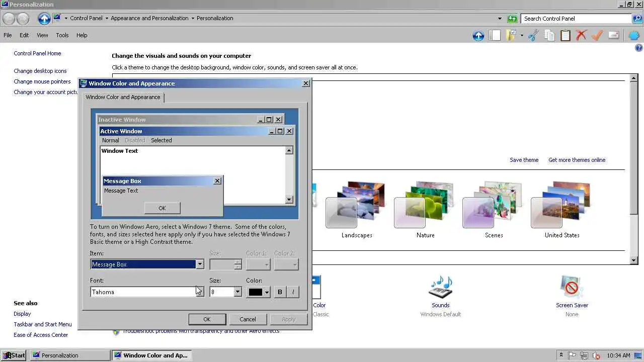Viewport: 644px width, 362px height.
Task: Select the Nature theme thumbnail
Action: click(x=425, y=204)
